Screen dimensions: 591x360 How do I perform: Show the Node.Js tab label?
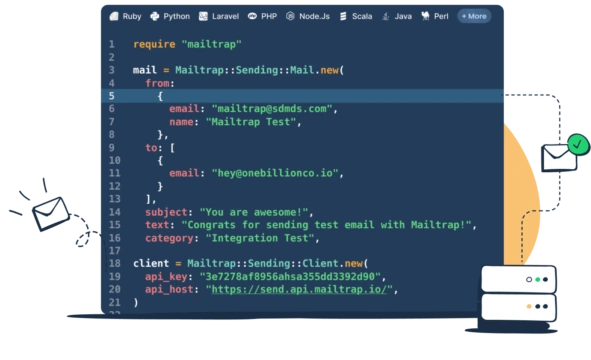tap(314, 17)
